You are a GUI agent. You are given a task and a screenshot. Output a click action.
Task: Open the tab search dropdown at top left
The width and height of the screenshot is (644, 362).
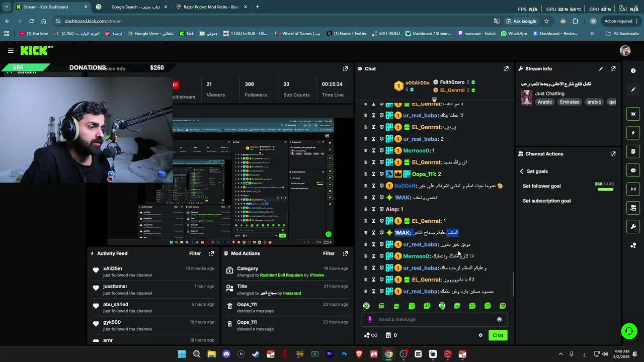[7, 7]
